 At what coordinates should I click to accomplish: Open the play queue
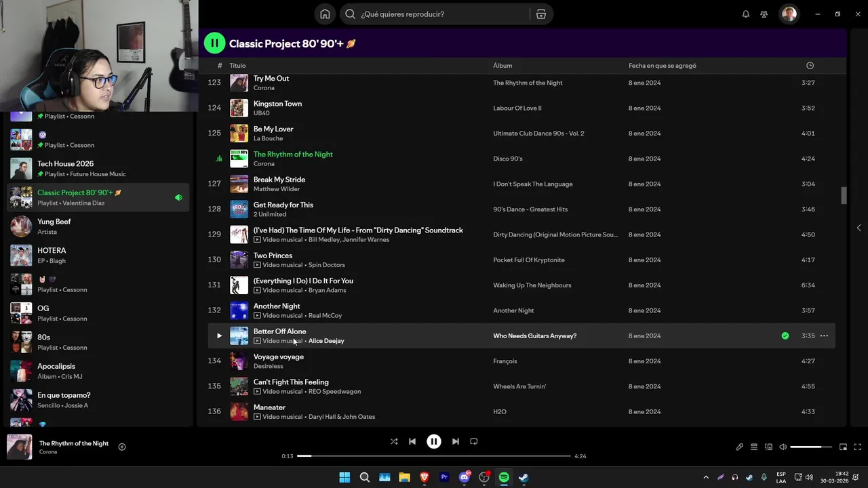point(754,447)
